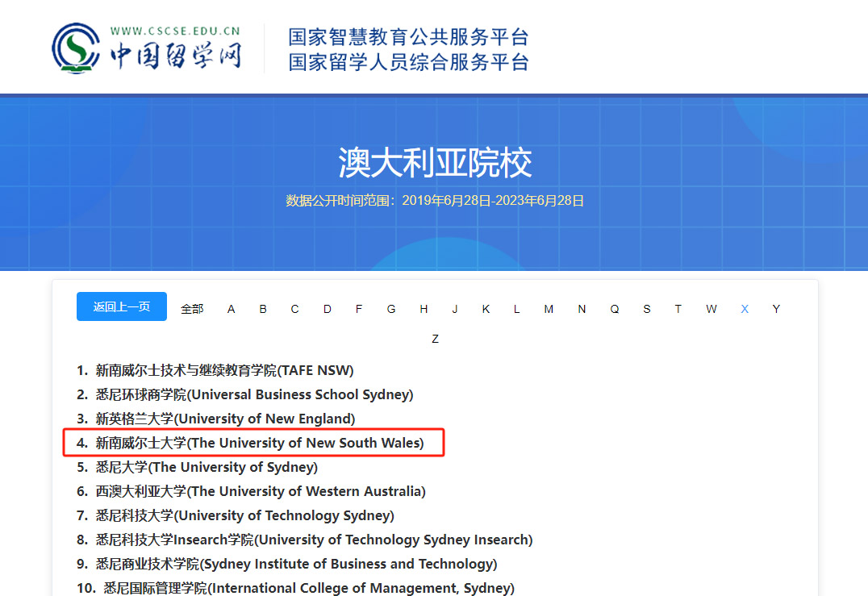Filter institutions by letter N

pyautogui.click(x=582, y=309)
